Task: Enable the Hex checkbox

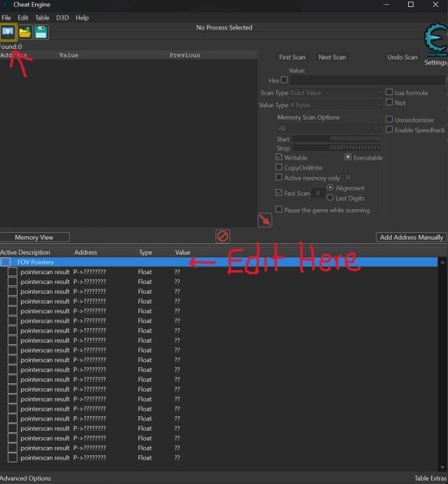Action: 284,80
